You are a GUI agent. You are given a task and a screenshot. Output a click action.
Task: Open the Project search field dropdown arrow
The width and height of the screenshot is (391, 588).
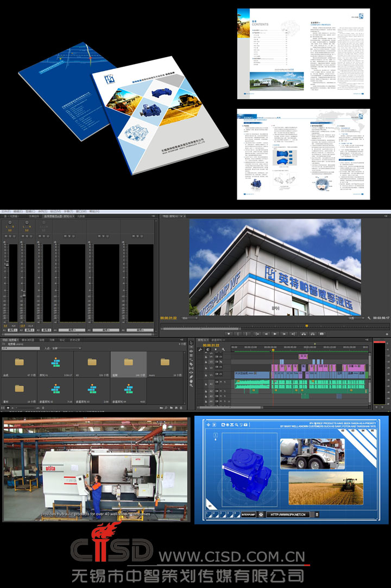[x=6, y=348]
